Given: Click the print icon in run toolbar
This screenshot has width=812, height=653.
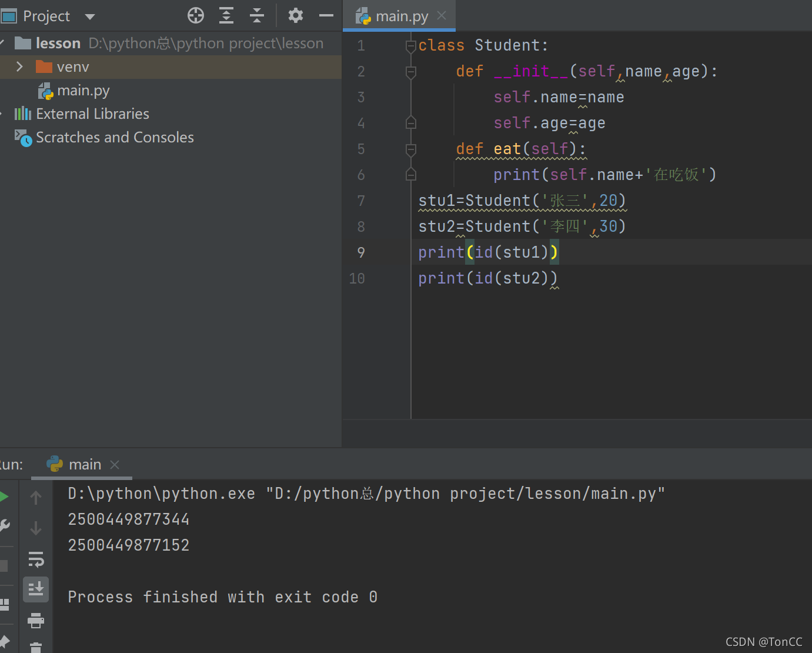Looking at the screenshot, I should click(36, 620).
